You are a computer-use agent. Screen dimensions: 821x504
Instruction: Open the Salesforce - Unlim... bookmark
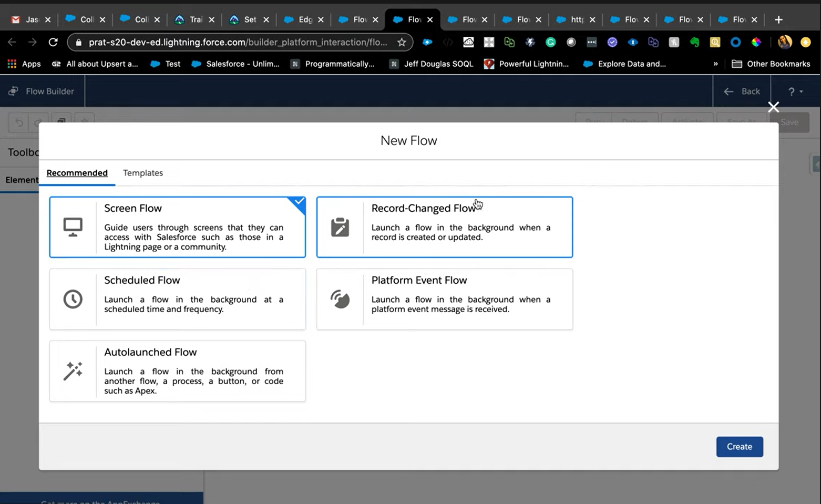235,64
